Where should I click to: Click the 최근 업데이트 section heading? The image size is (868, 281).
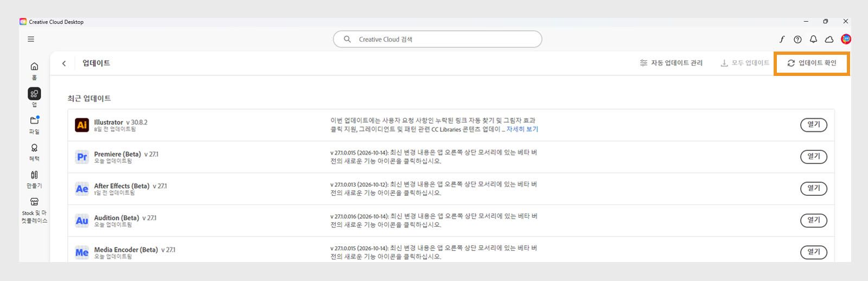tap(89, 98)
